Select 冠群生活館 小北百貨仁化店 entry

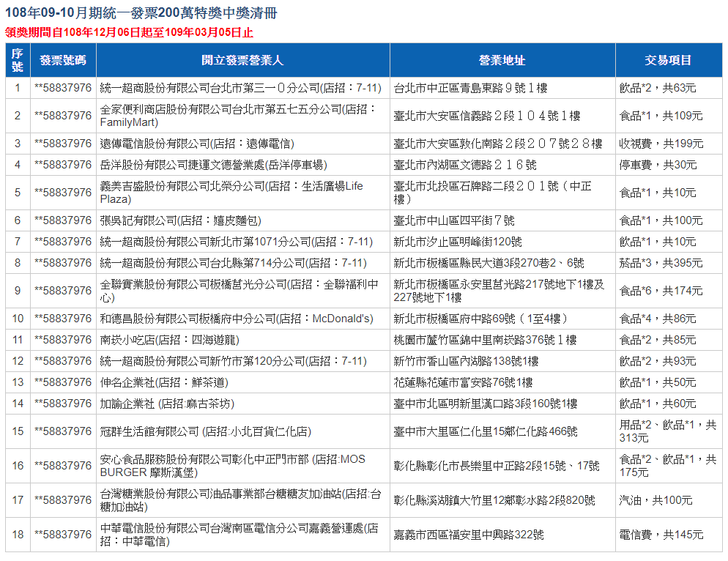206,432
